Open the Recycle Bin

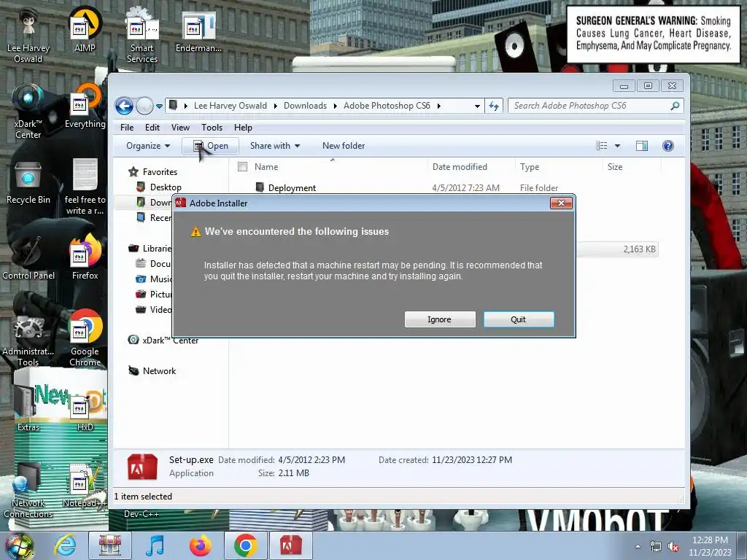coord(28,183)
